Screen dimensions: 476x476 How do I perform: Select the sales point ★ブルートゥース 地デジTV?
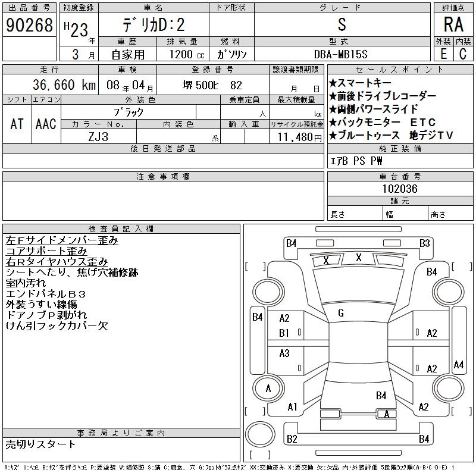pyautogui.click(x=391, y=135)
